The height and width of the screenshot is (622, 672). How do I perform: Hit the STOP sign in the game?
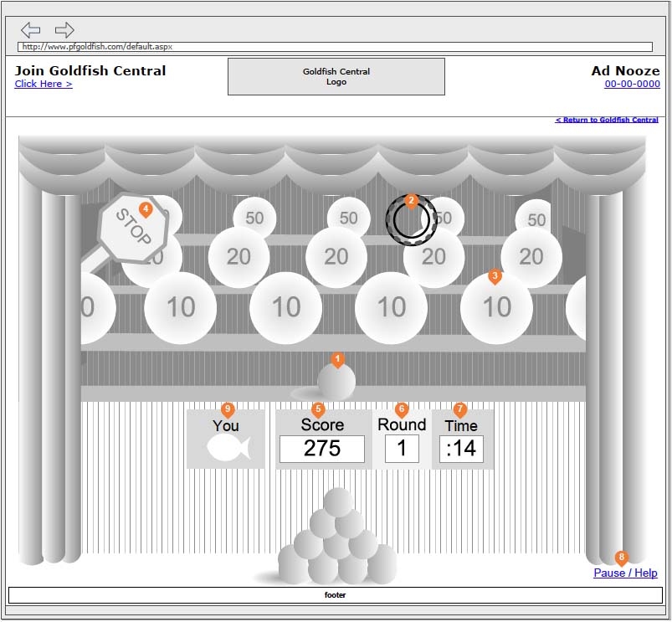point(132,227)
